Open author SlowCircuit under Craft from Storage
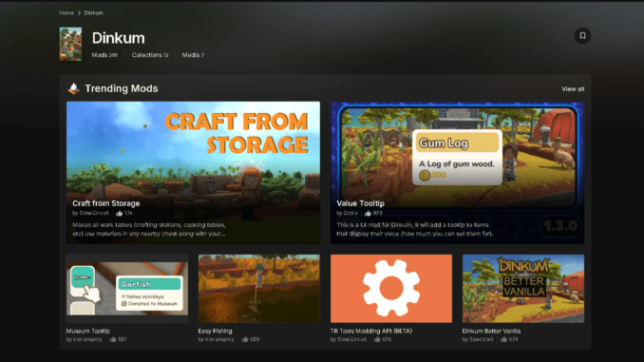Screen dimensions: 644x362 click(x=94, y=213)
